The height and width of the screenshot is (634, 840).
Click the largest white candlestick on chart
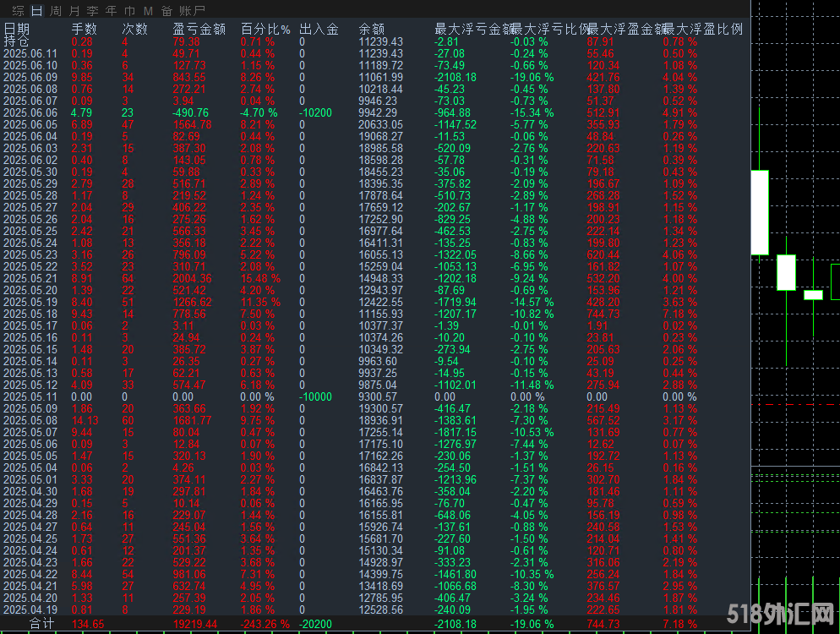coord(760,212)
